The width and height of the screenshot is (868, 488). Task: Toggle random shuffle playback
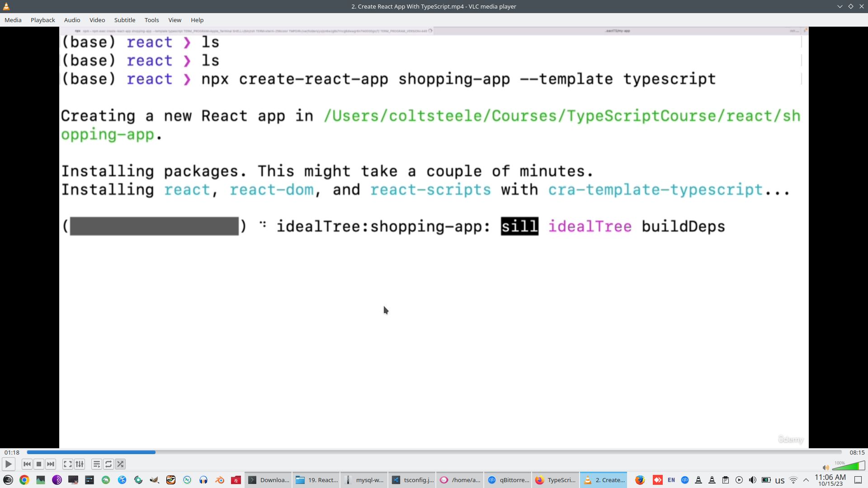(x=120, y=464)
